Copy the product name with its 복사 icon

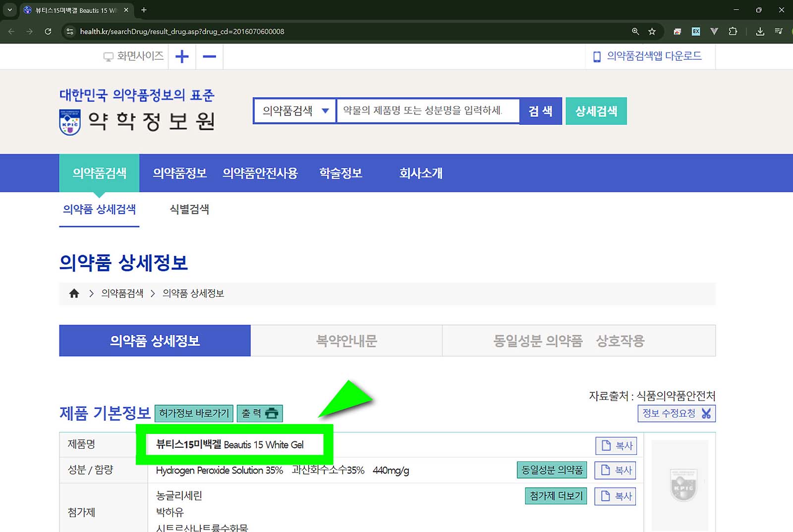616,445
